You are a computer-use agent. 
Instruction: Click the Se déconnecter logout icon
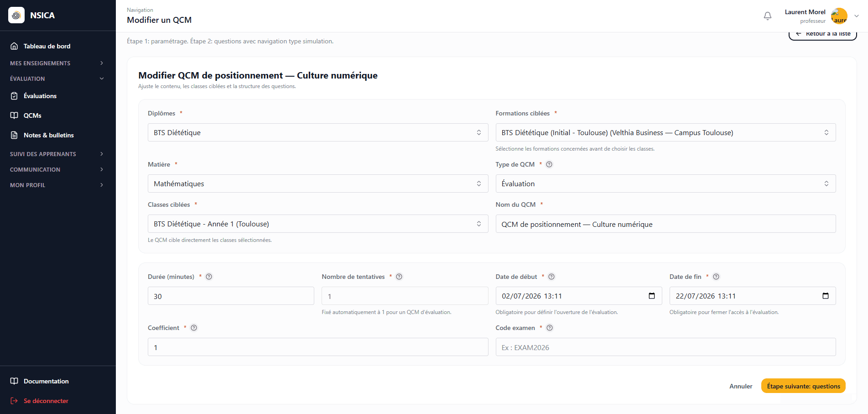click(14, 401)
